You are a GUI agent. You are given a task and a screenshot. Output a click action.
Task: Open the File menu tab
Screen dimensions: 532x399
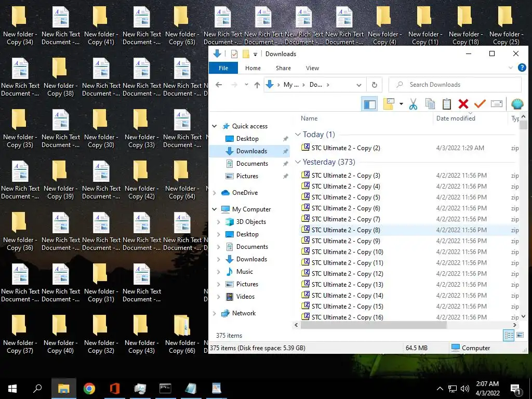(x=223, y=68)
